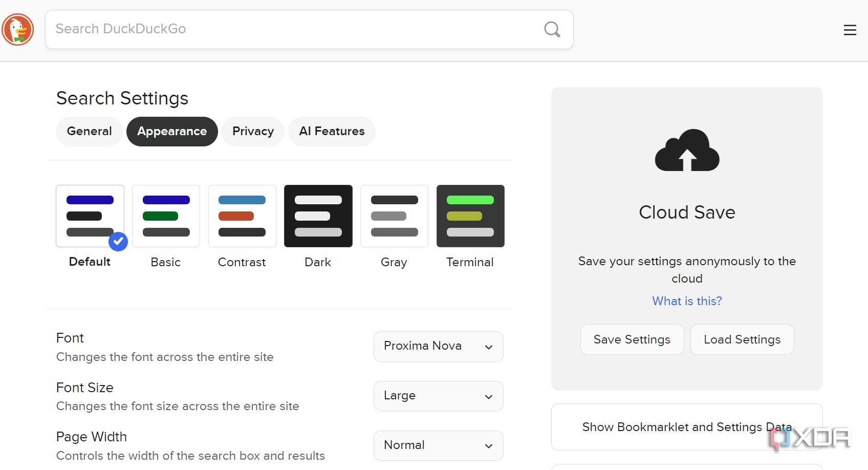Click the Terminal theme label text
Viewport: 868px width, 470px height.
tap(470, 262)
